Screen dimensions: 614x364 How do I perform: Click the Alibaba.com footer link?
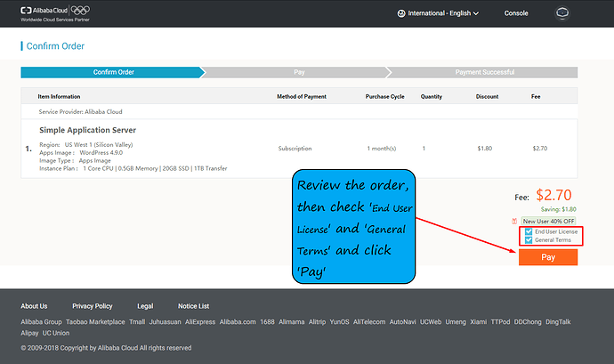[x=238, y=321]
